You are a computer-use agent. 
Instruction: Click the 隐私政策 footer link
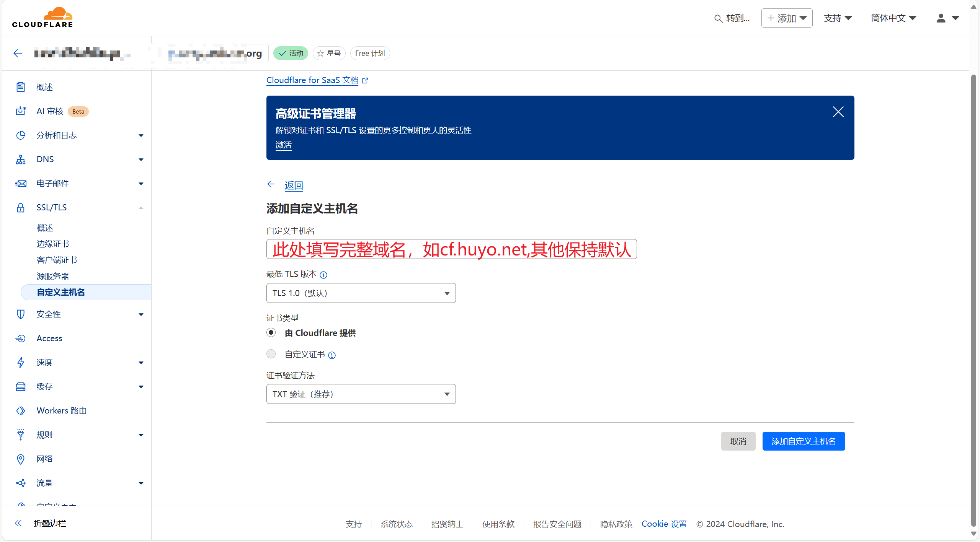pyautogui.click(x=616, y=524)
